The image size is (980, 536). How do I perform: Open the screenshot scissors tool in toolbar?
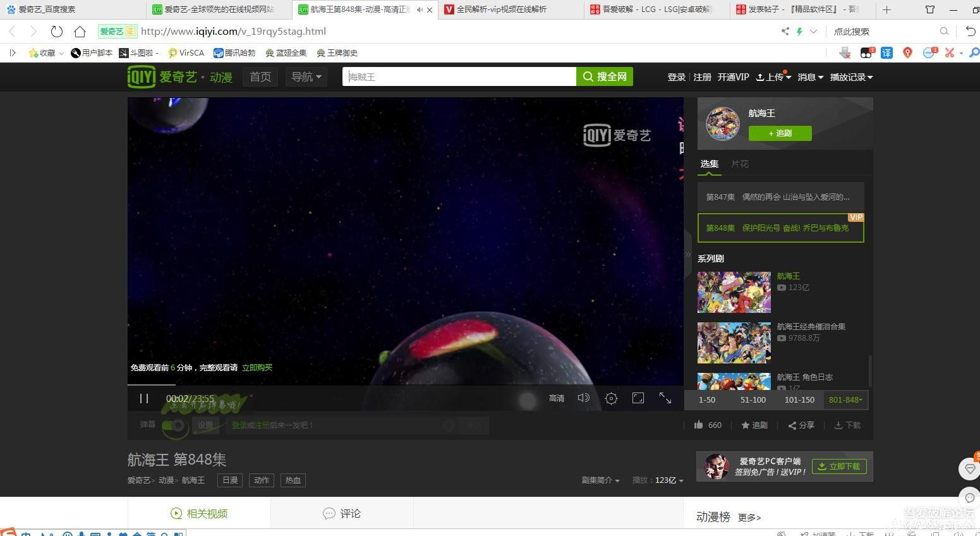(949, 52)
